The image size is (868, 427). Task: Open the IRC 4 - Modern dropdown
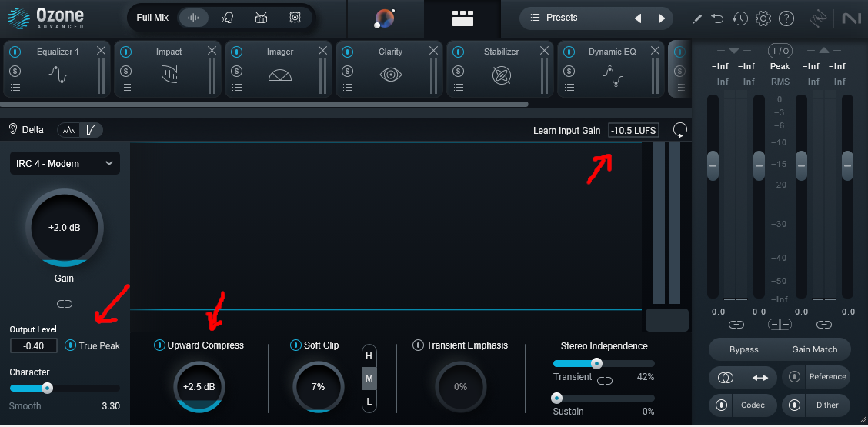click(65, 163)
